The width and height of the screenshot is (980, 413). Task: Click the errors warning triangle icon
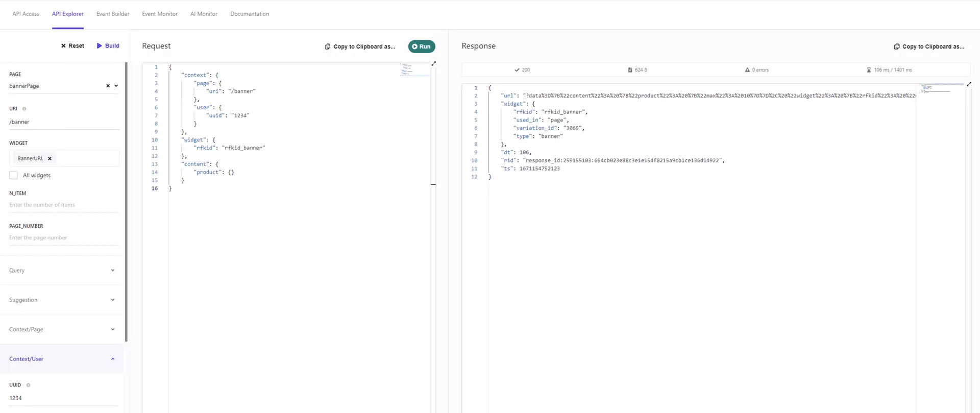pyautogui.click(x=747, y=70)
